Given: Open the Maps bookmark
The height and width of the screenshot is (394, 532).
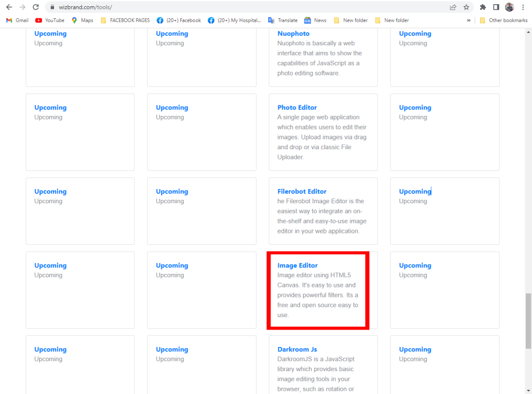Looking at the screenshot, I should click(x=82, y=20).
